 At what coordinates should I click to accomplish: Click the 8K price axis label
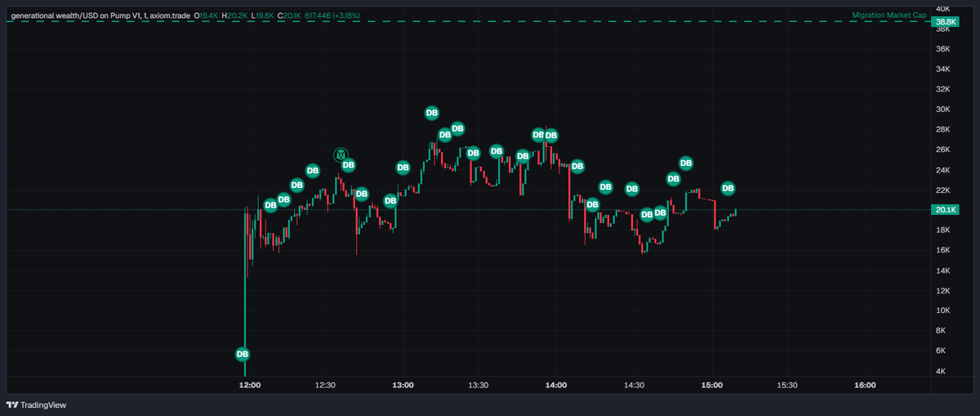[x=941, y=331]
